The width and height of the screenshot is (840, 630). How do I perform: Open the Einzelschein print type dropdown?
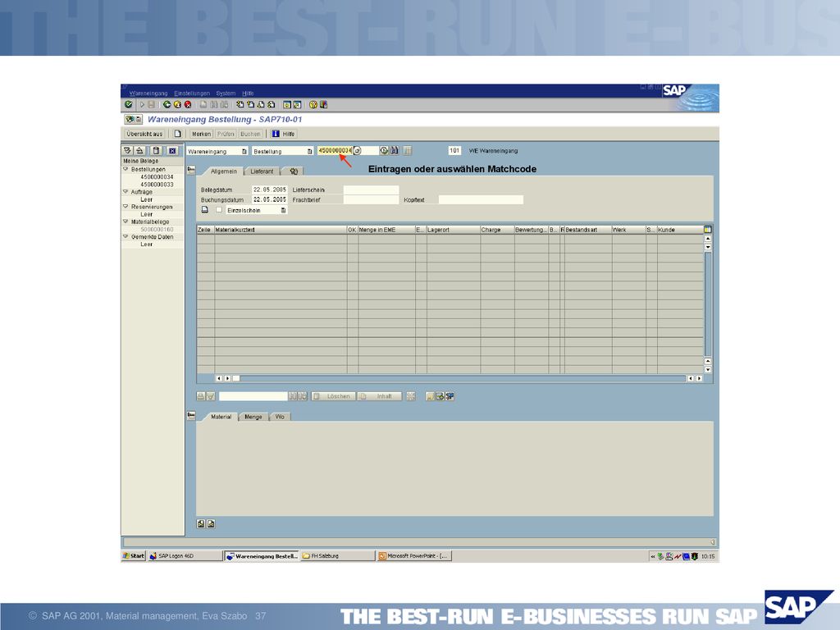pos(283,210)
